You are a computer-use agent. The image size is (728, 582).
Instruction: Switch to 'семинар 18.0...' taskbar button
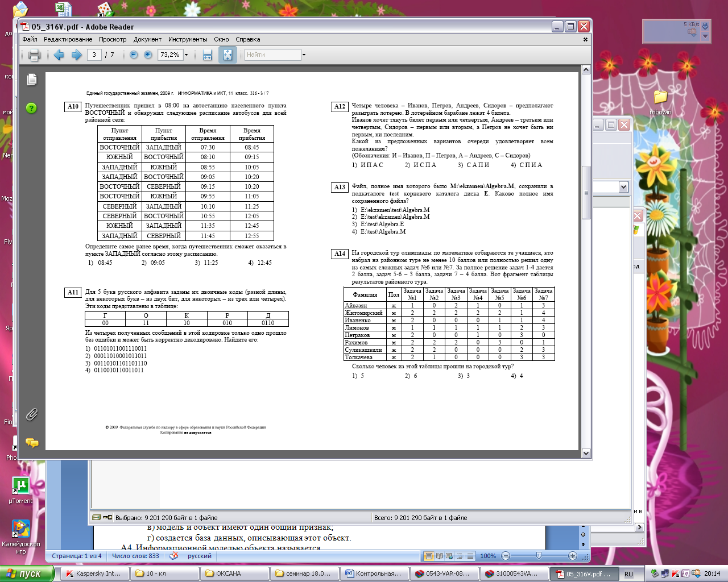(305, 573)
